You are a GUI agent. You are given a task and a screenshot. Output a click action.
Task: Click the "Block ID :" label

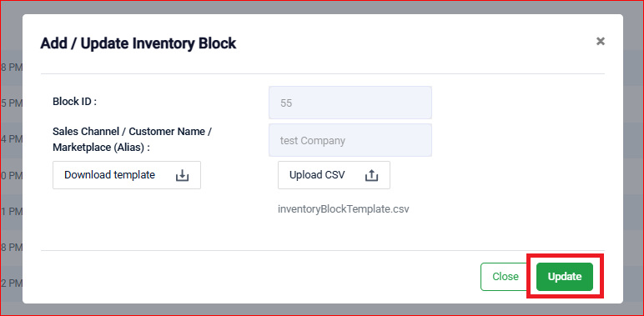tap(74, 102)
